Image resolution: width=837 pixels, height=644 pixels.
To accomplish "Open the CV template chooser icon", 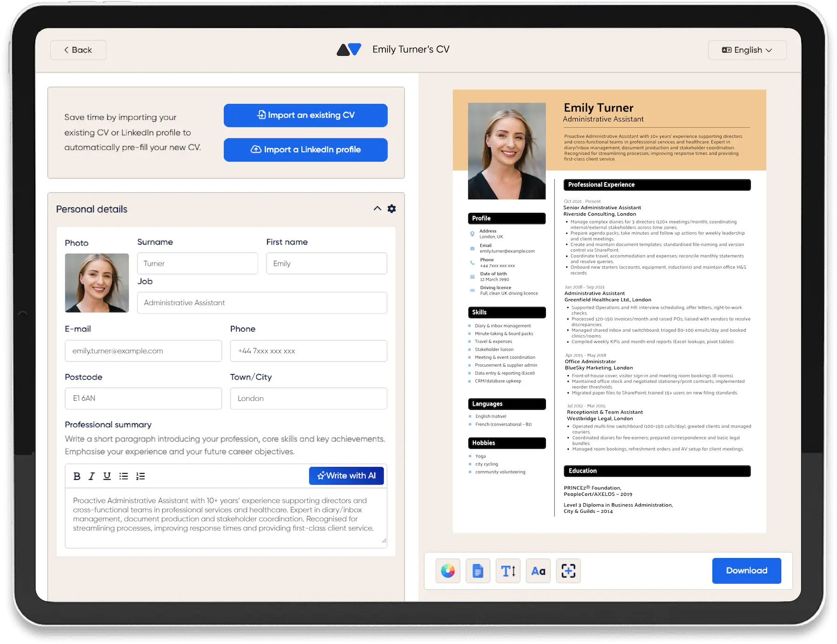I will point(478,571).
